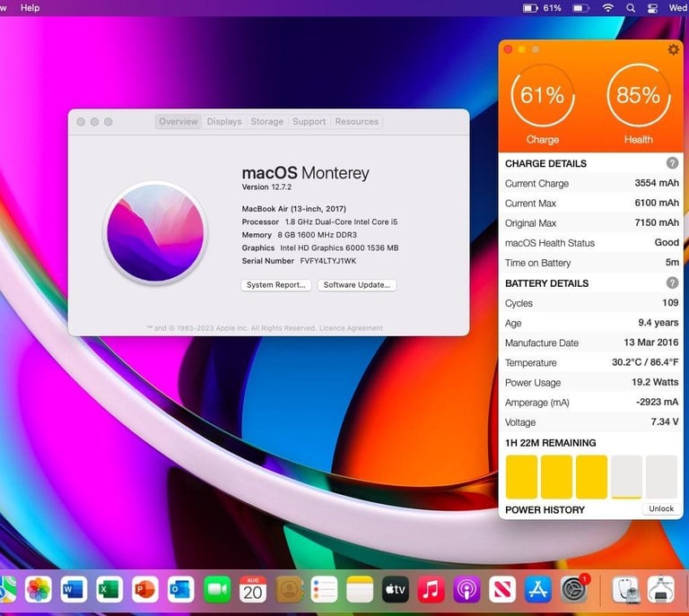Click the first yellow remaining-time bar
The height and width of the screenshot is (616, 689).
point(521,477)
